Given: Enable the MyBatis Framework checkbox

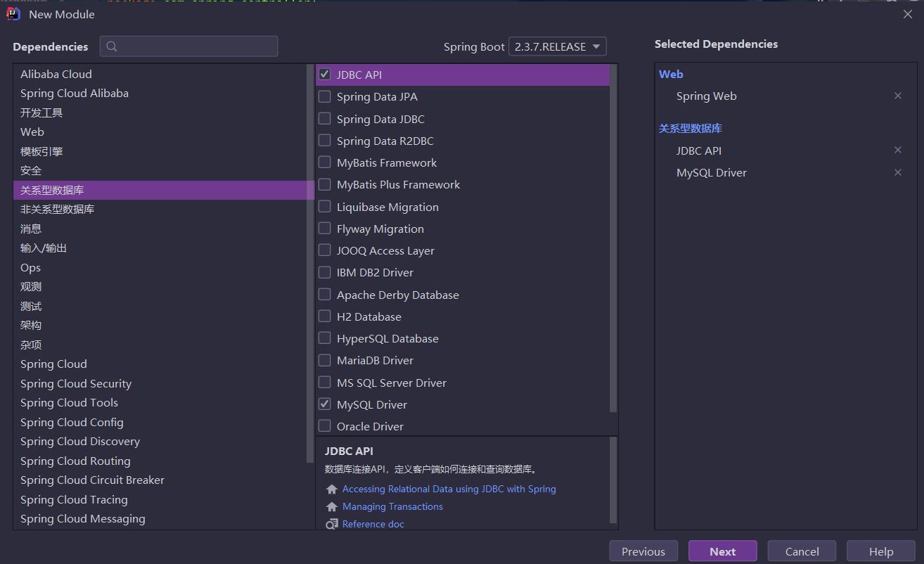Looking at the screenshot, I should pos(324,162).
